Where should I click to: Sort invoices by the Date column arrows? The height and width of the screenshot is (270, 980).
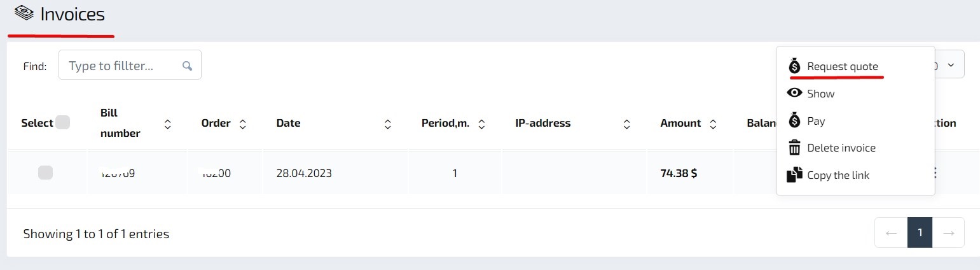pos(387,124)
